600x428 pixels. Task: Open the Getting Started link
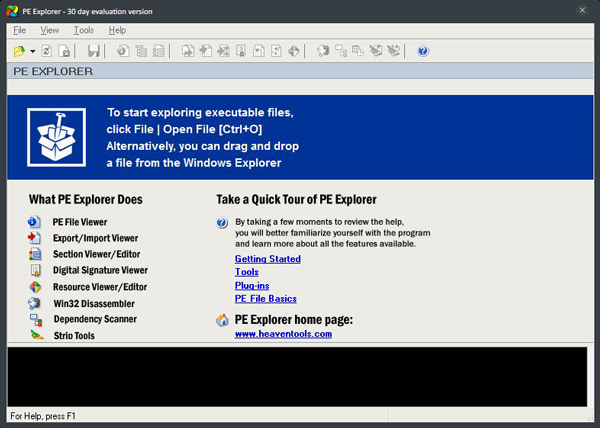(267, 259)
